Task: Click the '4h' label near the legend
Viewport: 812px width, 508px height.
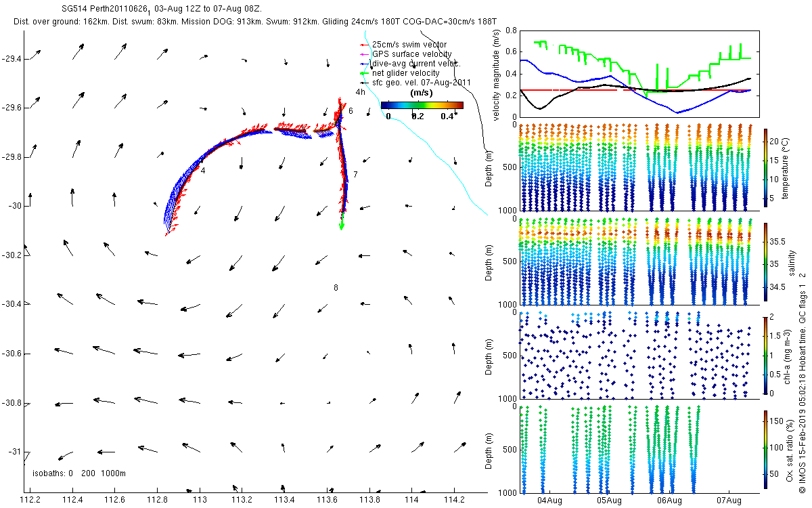Action: (360, 91)
